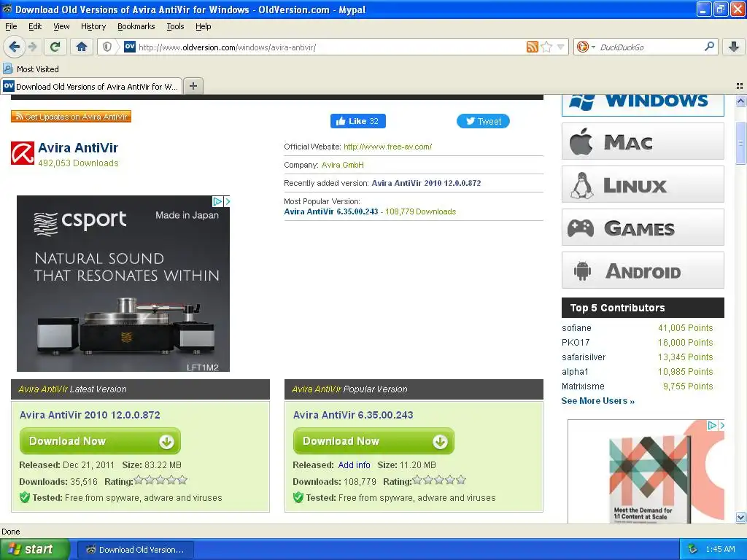Image resolution: width=747 pixels, height=560 pixels.
Task: Open contributor sofiane profile
Action: pos(576,327)
